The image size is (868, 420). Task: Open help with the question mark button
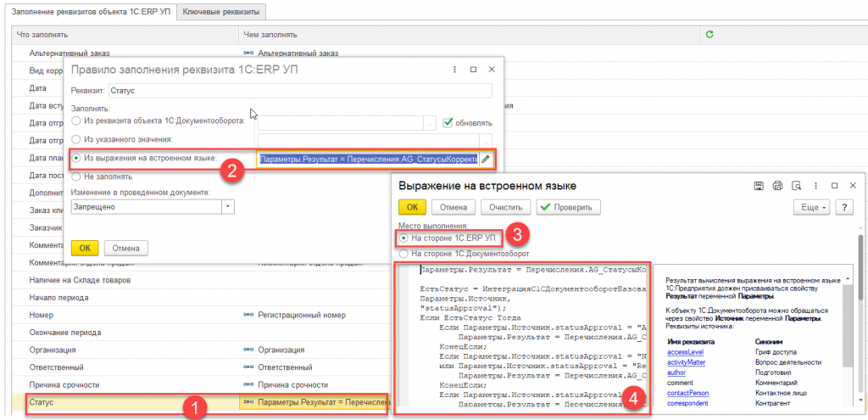click(x=843, y=207)
